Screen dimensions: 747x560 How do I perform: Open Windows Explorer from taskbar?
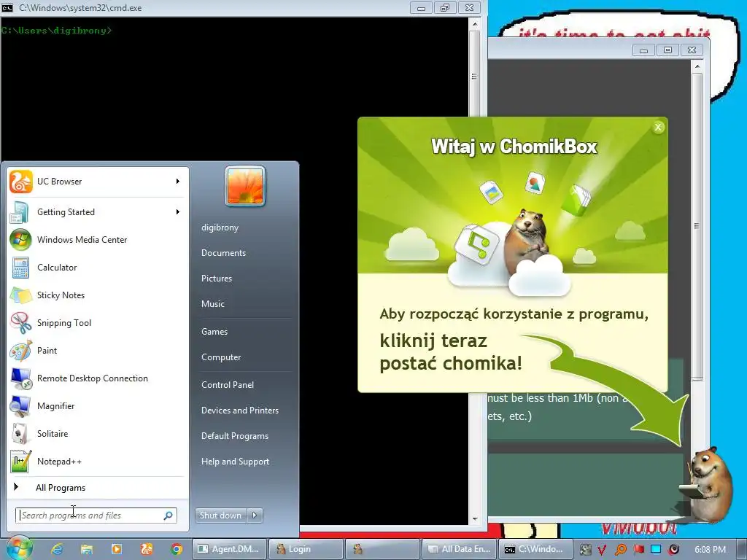pyautogui.click(x=87, y=549)
